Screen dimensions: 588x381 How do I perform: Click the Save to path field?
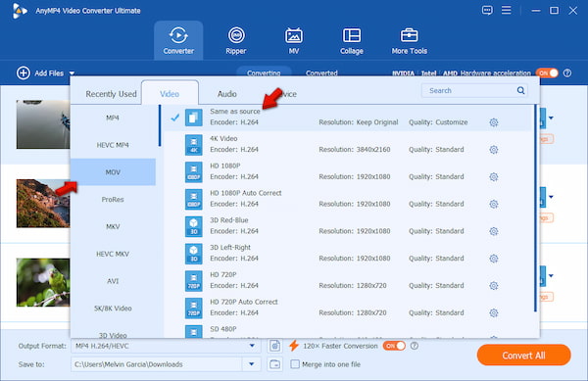[x=157, y=364]
